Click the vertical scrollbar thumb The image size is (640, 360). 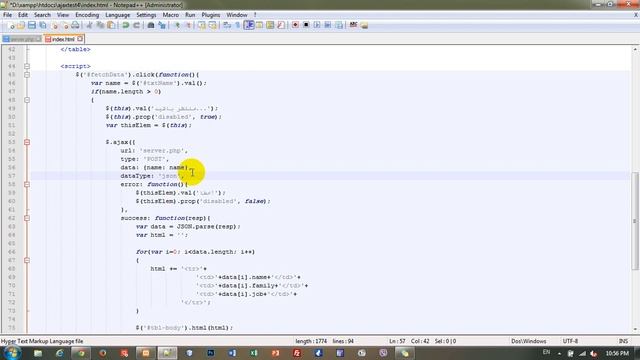pyautogui.click(x=635, y=220)
